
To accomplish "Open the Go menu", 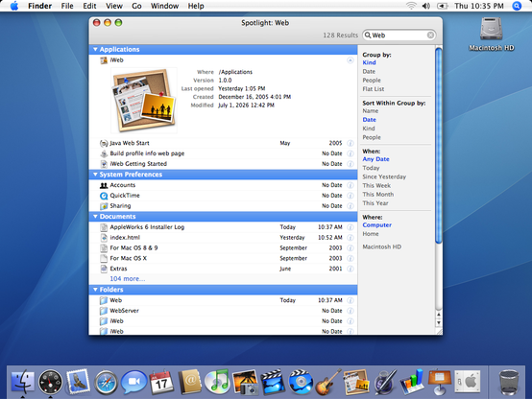I will 136,6.
